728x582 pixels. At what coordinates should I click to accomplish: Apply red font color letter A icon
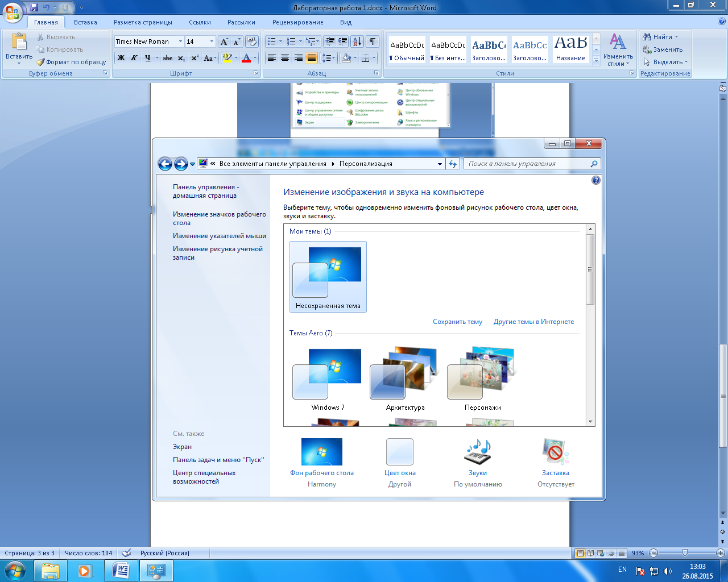[x=246, y=58]
